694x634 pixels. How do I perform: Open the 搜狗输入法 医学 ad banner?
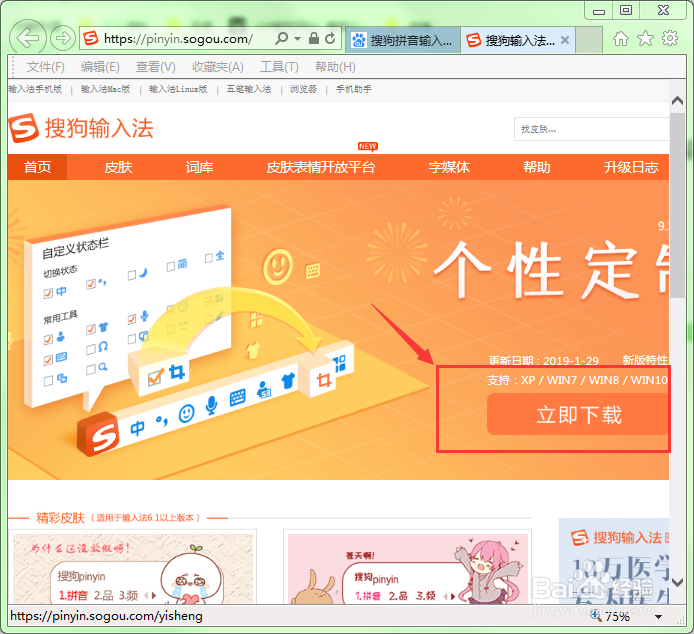tap(614, 561)
